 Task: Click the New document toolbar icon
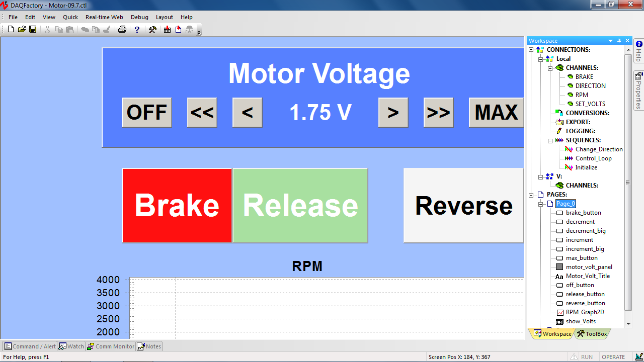pos(11,30)
